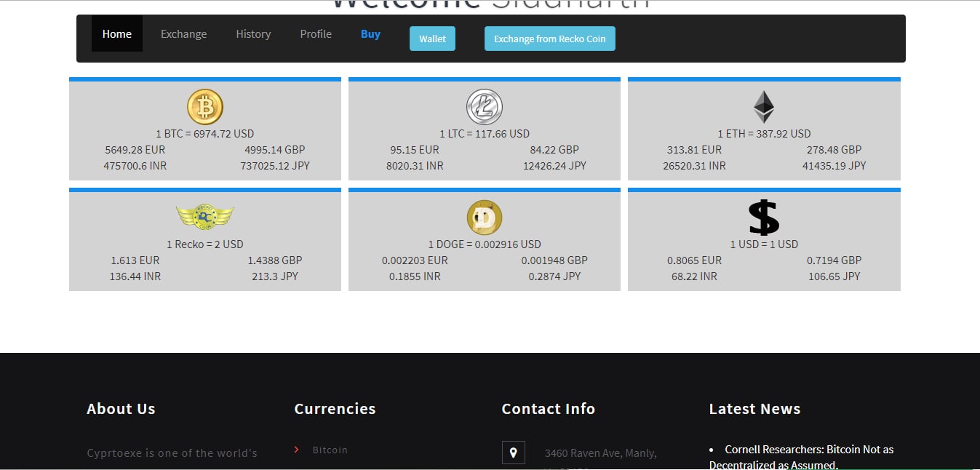The height and width of the screenshot is (470, 980).
Task: Click the 1 DOGE = 0.002916 USD rate
Action: click(485, 244)
